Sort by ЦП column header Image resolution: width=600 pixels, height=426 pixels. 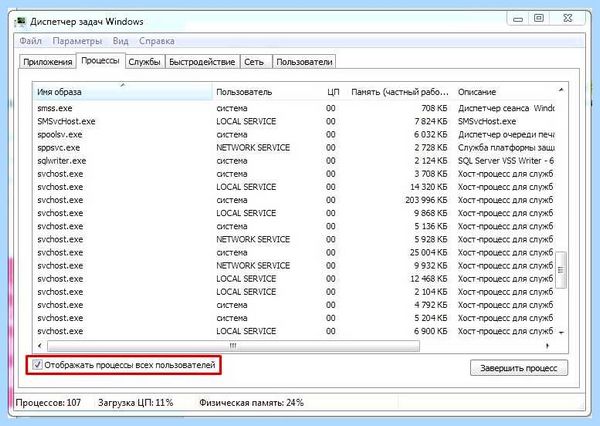pos(333,92)
